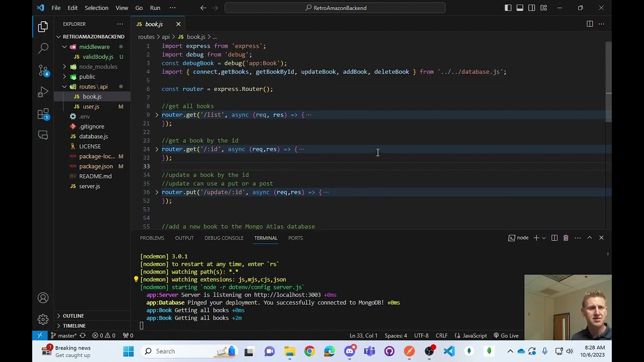Click the remote window status bar icon
The height and width of the screenshot is (362, 644).
[40, 335]
